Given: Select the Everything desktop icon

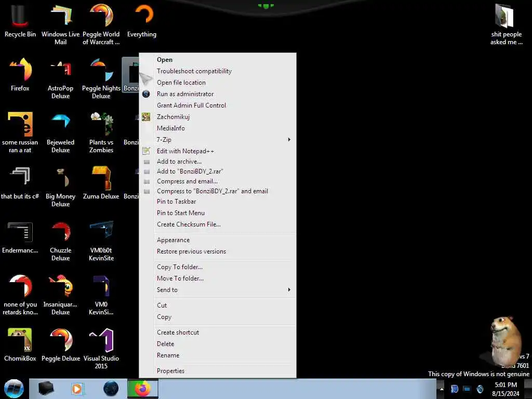Looking at the screenshot, I should pyautogui.click(x=142, y=21).
